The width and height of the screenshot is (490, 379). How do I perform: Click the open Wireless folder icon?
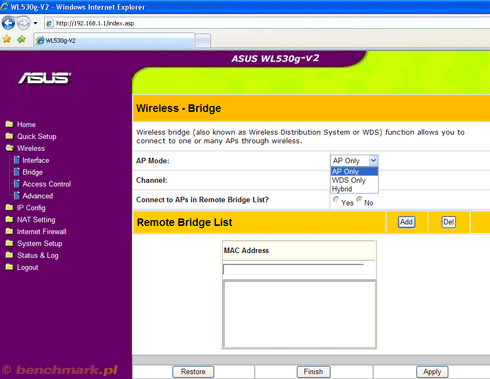[9, 148]
